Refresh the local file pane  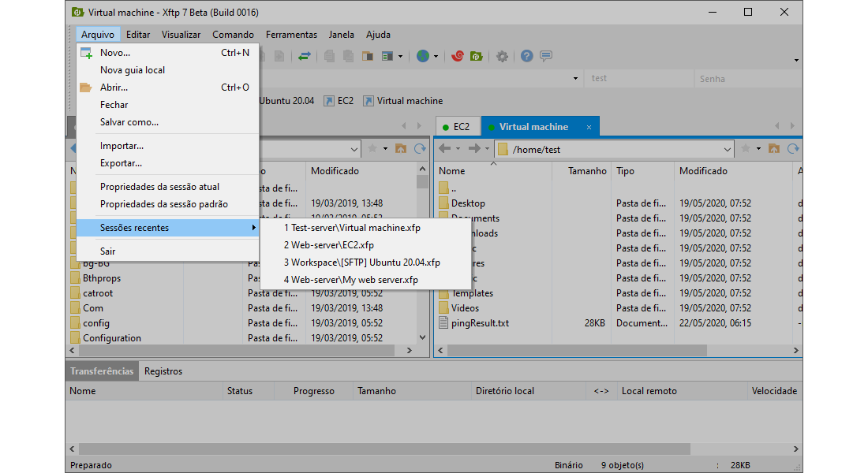[420, 148]
